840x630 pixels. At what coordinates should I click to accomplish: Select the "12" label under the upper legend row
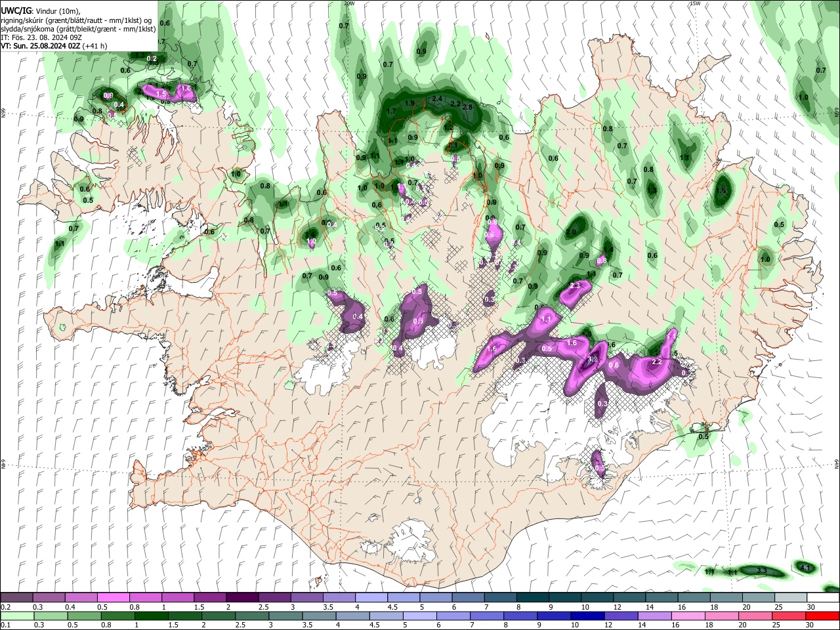tap(617, 607)
